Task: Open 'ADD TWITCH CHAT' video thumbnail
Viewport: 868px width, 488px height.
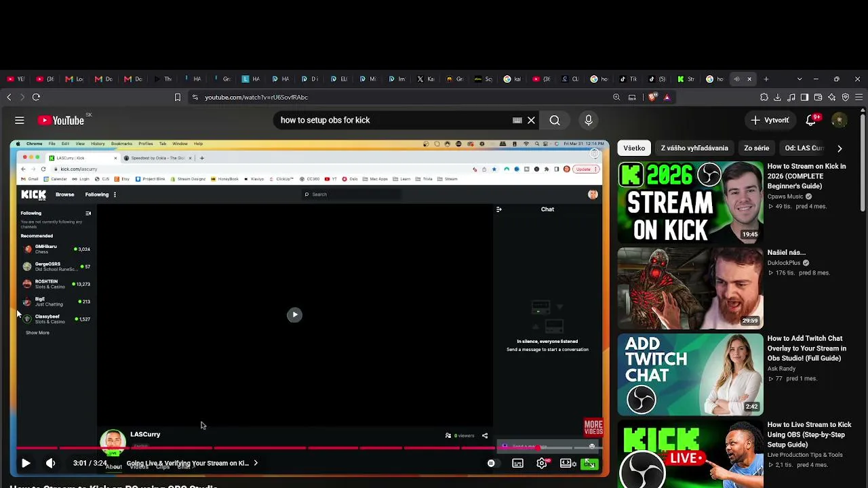Action: [690, 375]
